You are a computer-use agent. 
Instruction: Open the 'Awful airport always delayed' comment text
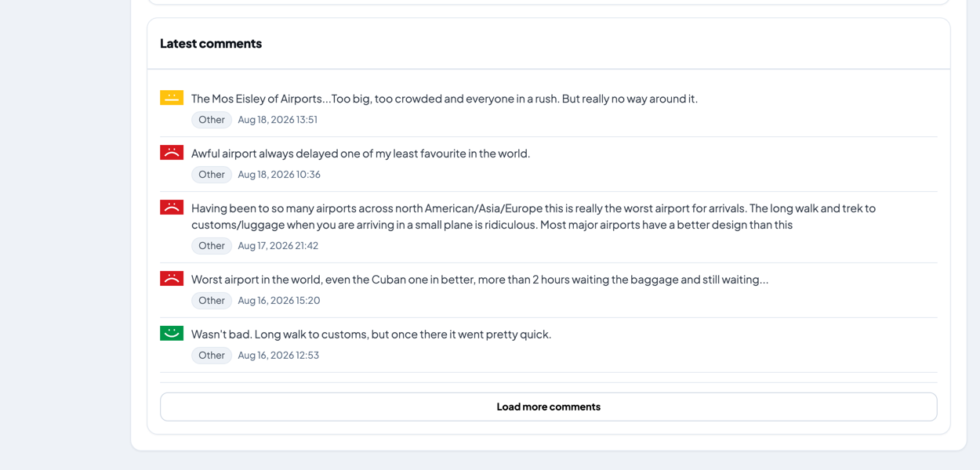tap(361, 154)
